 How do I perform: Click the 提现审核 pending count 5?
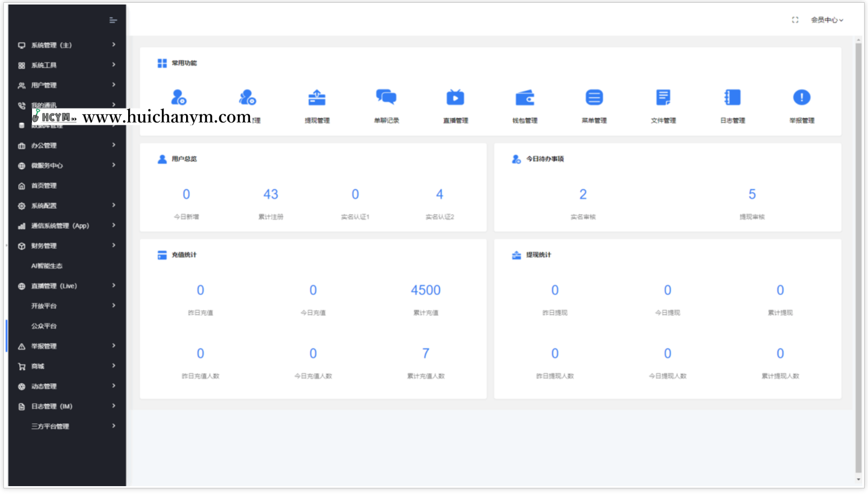click(752, 194)
